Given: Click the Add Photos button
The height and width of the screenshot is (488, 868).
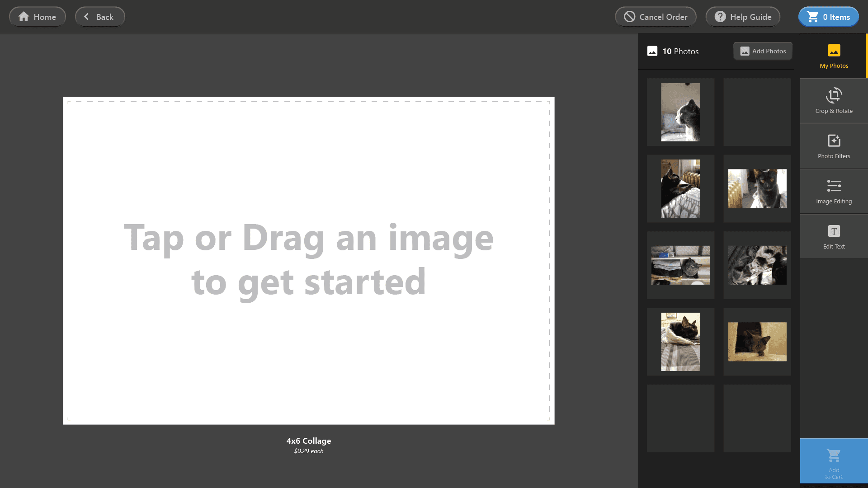Looking at the screenshot, I should 763,51.
